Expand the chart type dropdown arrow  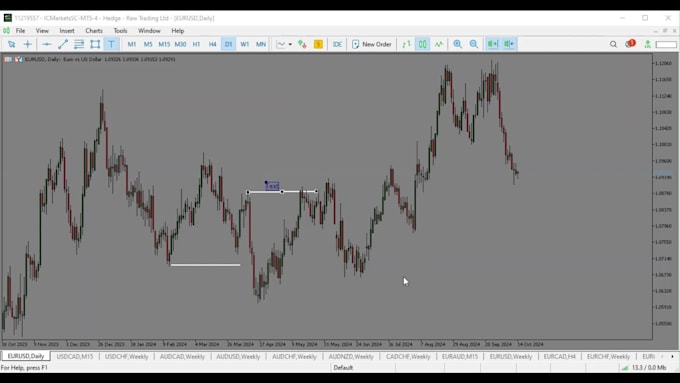290,44
